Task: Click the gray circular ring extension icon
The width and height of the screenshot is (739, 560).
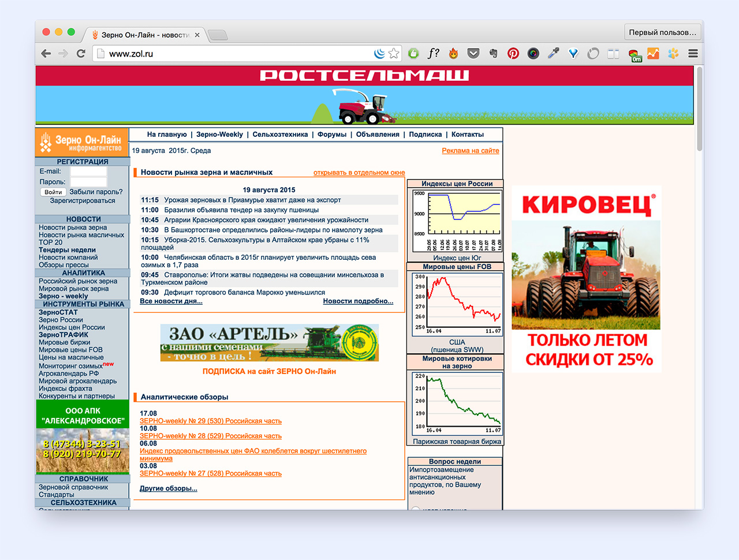Action: (593, 54)
